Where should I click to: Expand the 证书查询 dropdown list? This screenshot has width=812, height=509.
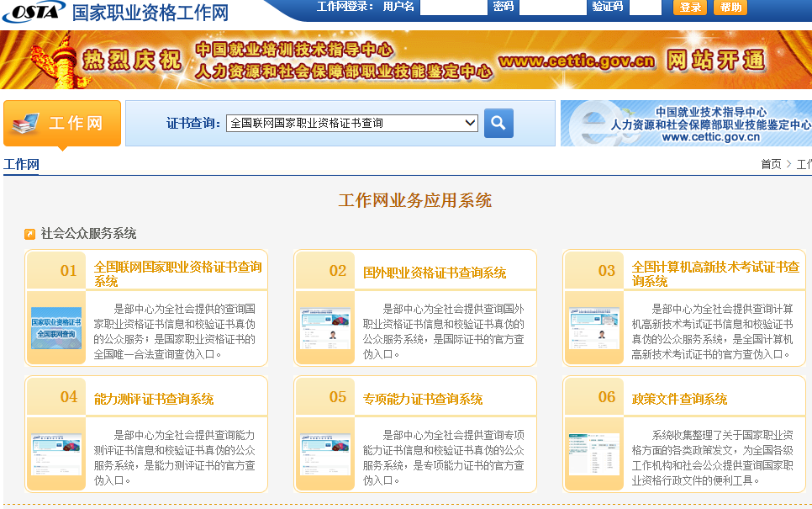pos(352,123)
